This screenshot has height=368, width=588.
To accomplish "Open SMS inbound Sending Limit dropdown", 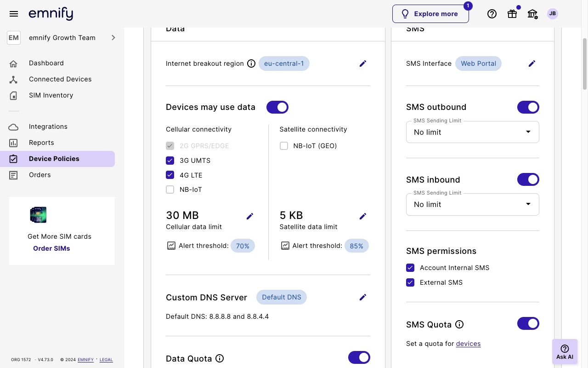I will [472, 204].
